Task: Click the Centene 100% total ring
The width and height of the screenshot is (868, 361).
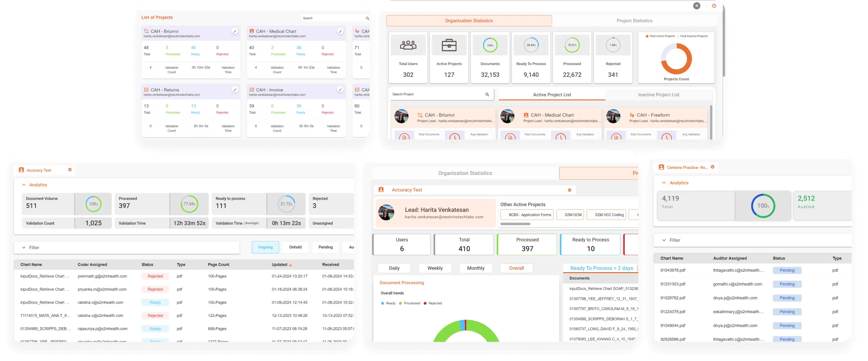Action: [763, 206]
